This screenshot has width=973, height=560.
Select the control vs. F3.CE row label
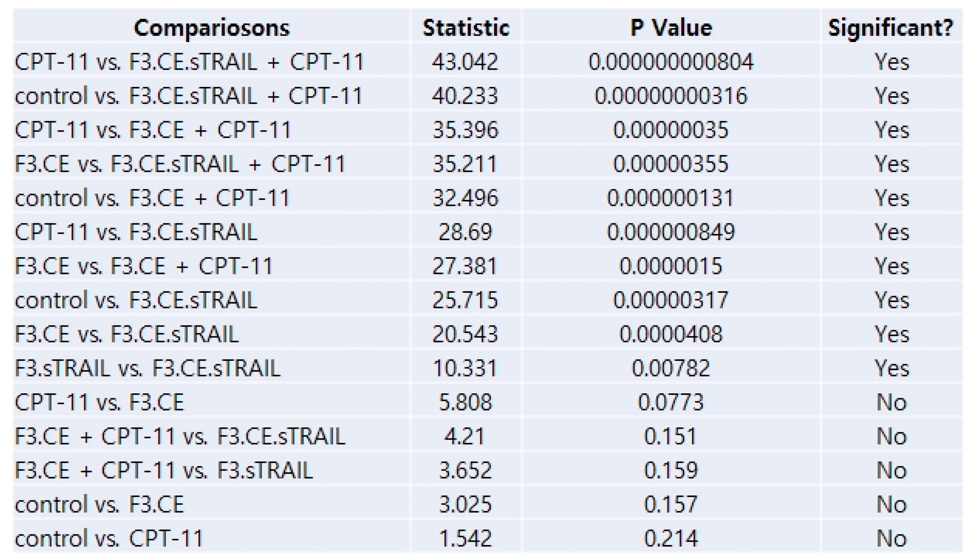click(99, 504)
